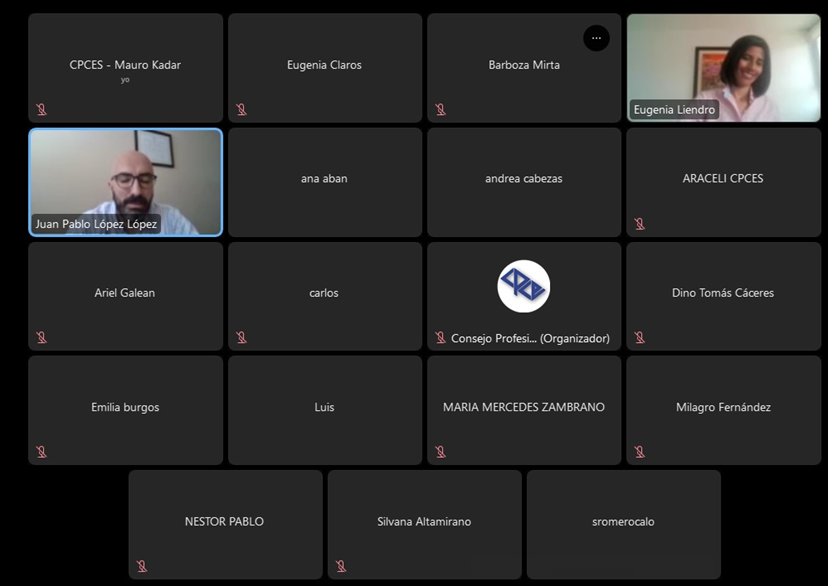Viewport: 828px width, 586px height.
Task: Click the ARACELI CPCES name
Action: 723,178
